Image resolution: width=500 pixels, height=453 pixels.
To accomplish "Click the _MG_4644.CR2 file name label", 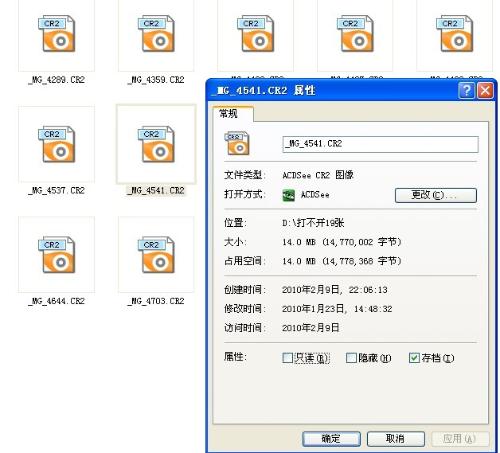I will point(57,301).
